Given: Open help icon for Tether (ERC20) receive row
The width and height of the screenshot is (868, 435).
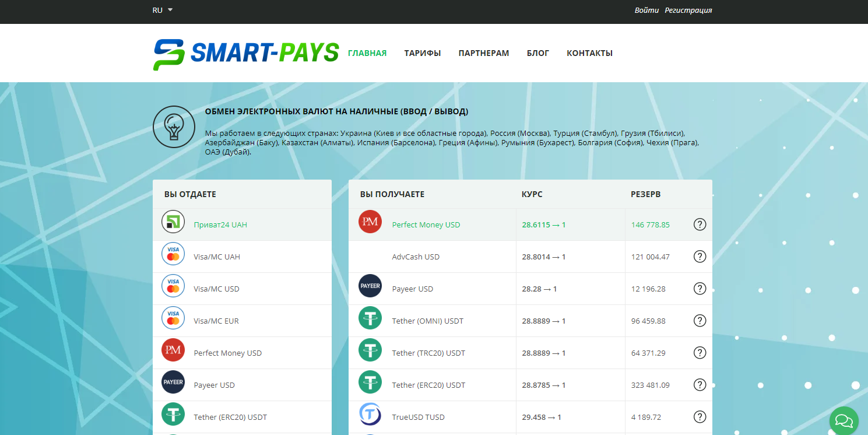Looking at the screenshot, I should coord(700,385).
